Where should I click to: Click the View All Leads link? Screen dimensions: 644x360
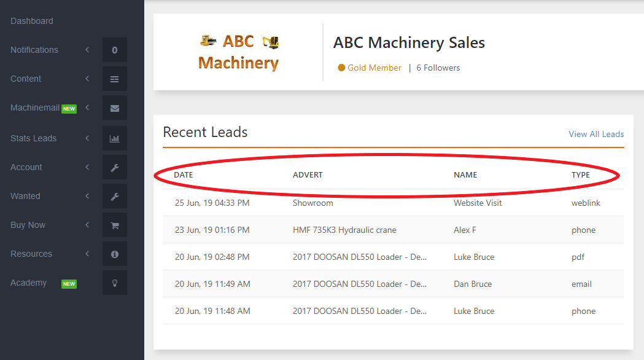pos(596,134)
